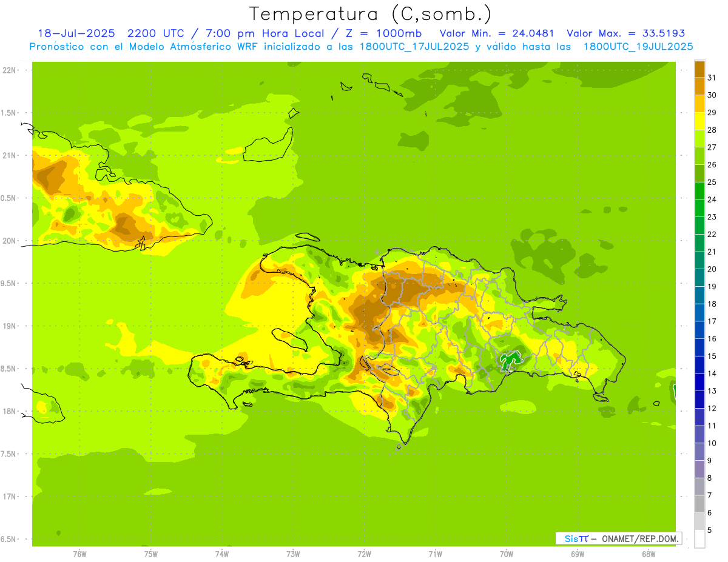Click the legend value '24'

(x=712, y=199)
